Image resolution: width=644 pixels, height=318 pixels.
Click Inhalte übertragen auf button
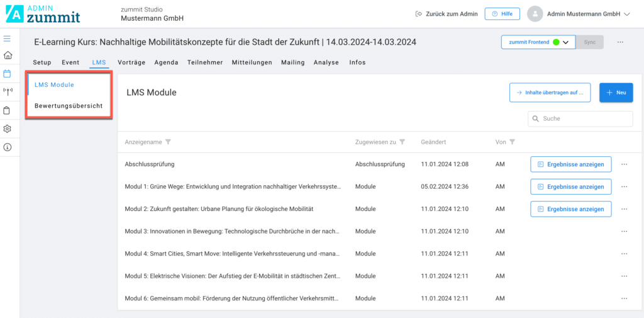pyautogui.click(x=550, y=93)
